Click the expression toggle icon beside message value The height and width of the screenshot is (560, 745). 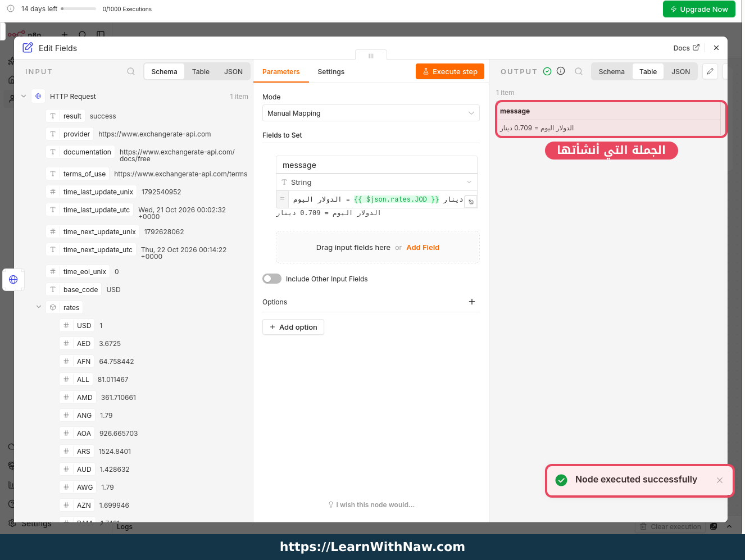(x=471, y=202)
